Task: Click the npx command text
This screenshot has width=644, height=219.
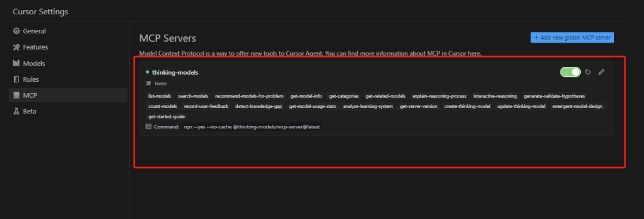Action: tap(252, 127)
